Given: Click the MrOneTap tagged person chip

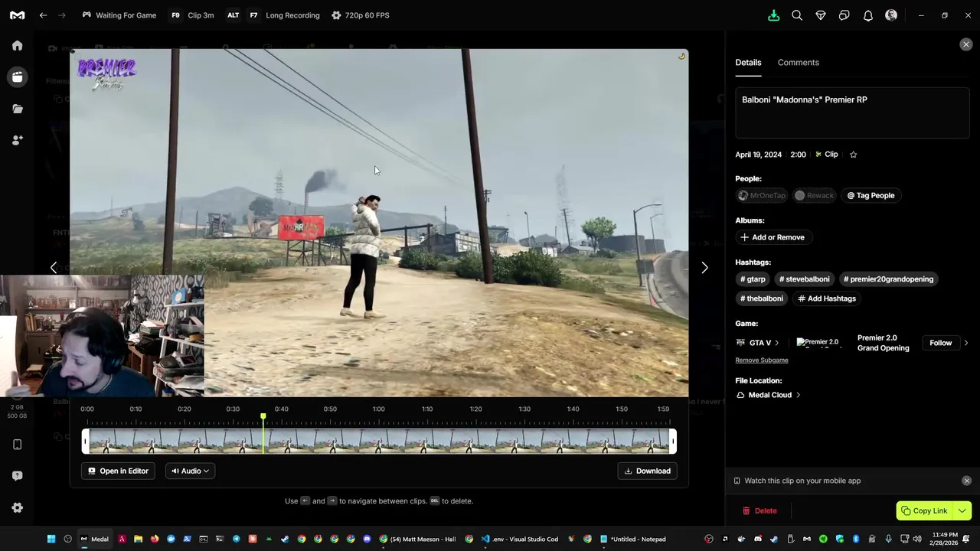Looking at the screenshot, I should [x=762, y=195].
